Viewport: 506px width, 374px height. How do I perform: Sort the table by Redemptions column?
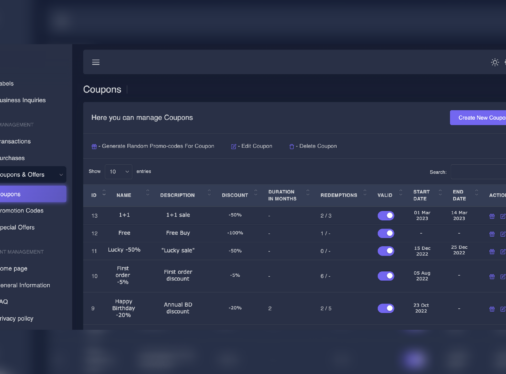pos(365,193)
